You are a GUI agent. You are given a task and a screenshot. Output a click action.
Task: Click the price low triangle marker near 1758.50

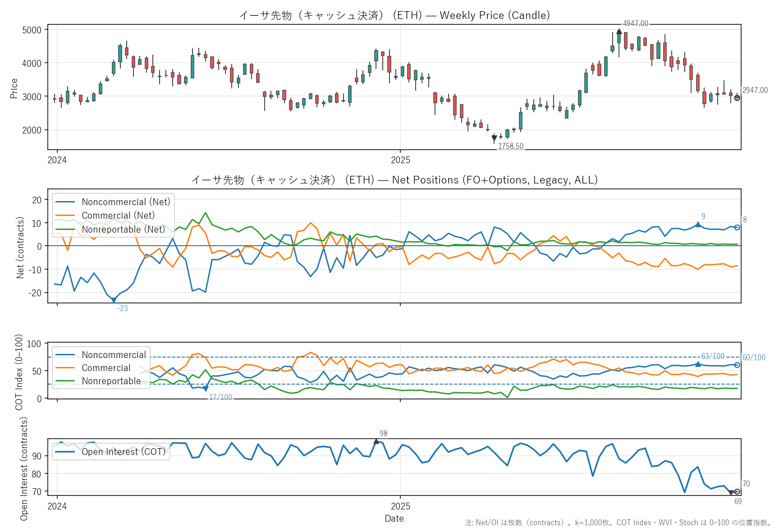[x=494, y=138]
